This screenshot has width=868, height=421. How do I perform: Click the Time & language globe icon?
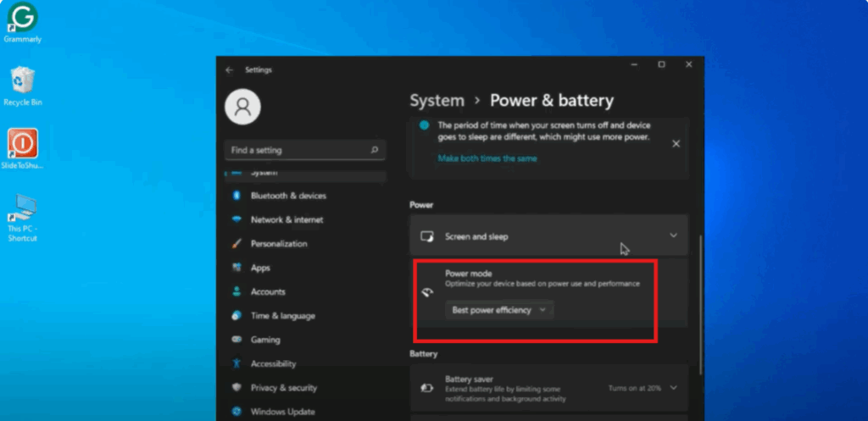tap(237, 315)
